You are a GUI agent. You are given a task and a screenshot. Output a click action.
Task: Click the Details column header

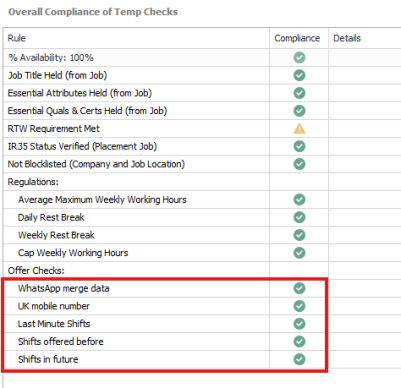(x=365, y=38)
